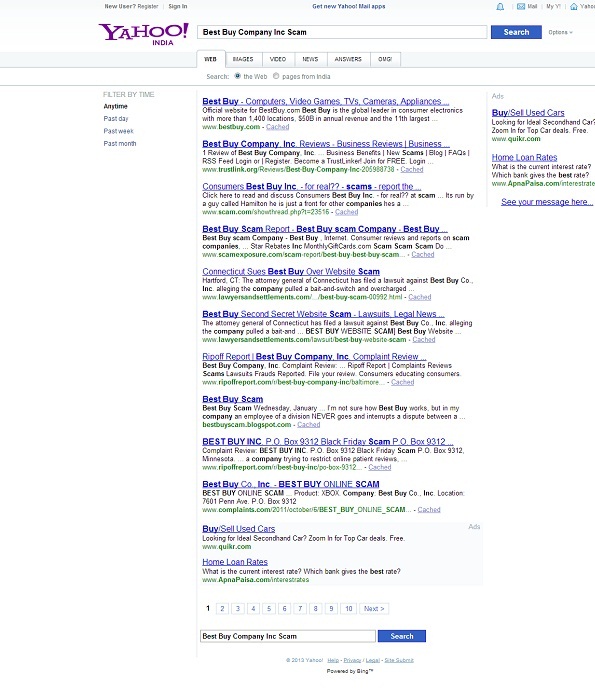
Task: Select the Web tab
Action: pos(211,59)
